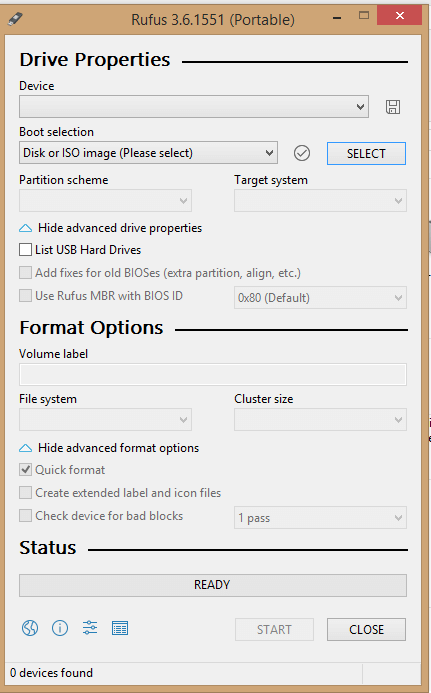Enable List USB Hard Drives checkbox
The image size is (431, 693).
click(25, 250)
